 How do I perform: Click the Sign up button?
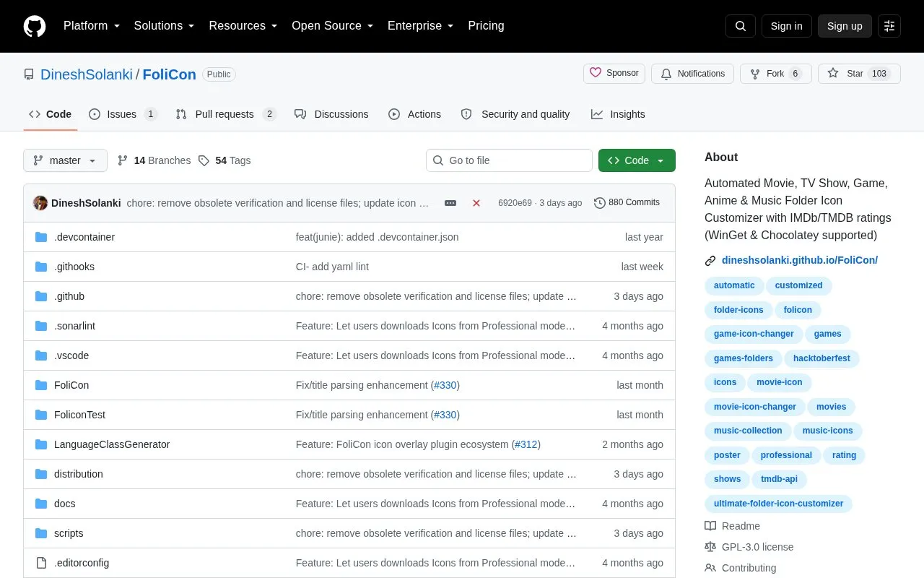[845, 26]
